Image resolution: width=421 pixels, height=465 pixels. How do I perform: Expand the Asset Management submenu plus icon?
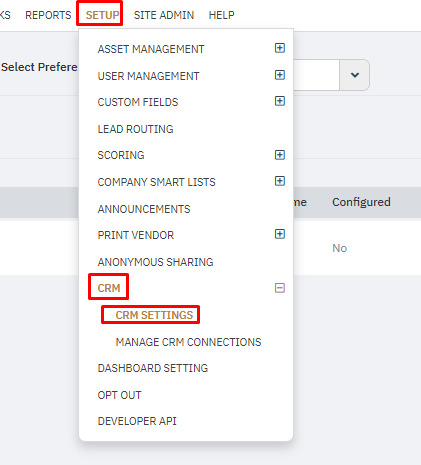click(x=280, y=48)
